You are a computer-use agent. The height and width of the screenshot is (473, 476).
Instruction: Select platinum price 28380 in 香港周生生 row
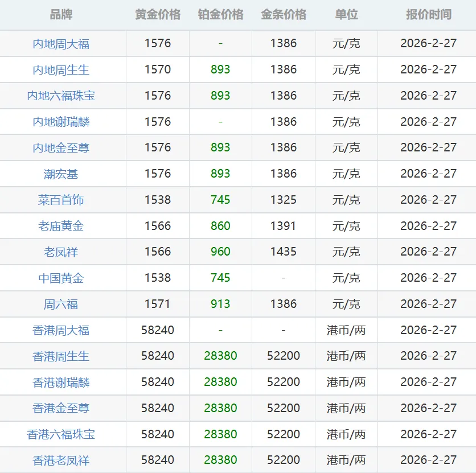tap(221, 356)
